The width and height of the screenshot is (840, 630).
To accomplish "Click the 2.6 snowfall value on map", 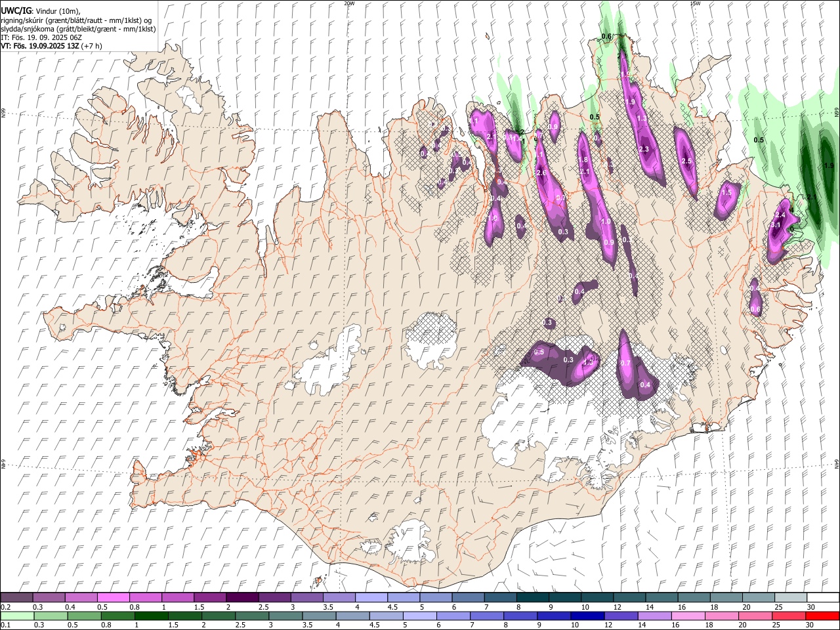I will pos(541,173).
